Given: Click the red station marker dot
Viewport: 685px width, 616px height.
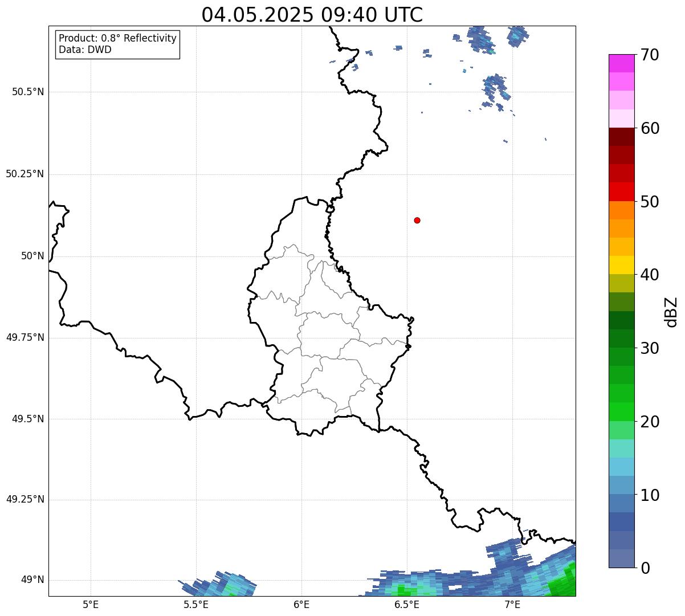Looking at the screenshot, I should pyautogui.click(x=417, y=220).
